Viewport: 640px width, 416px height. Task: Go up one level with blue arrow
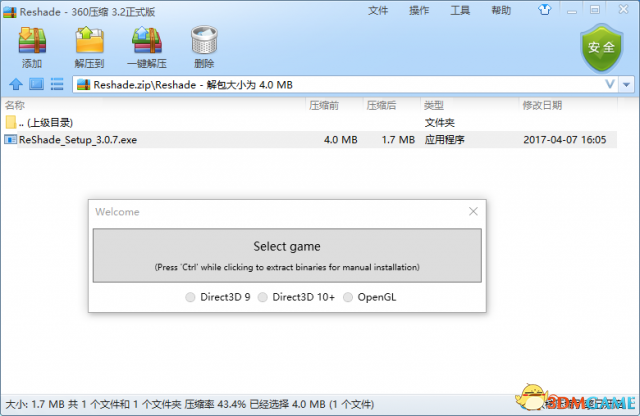click(16, 85)
